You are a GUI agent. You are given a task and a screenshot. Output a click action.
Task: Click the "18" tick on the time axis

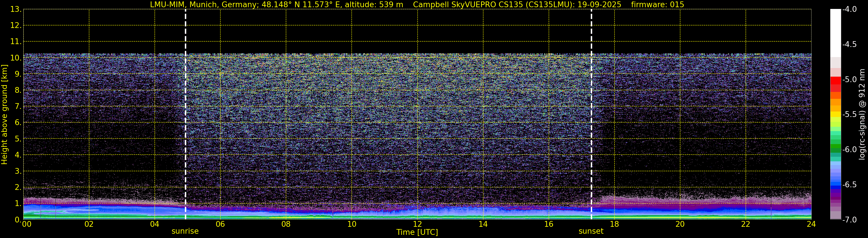(x=615, y=224)
